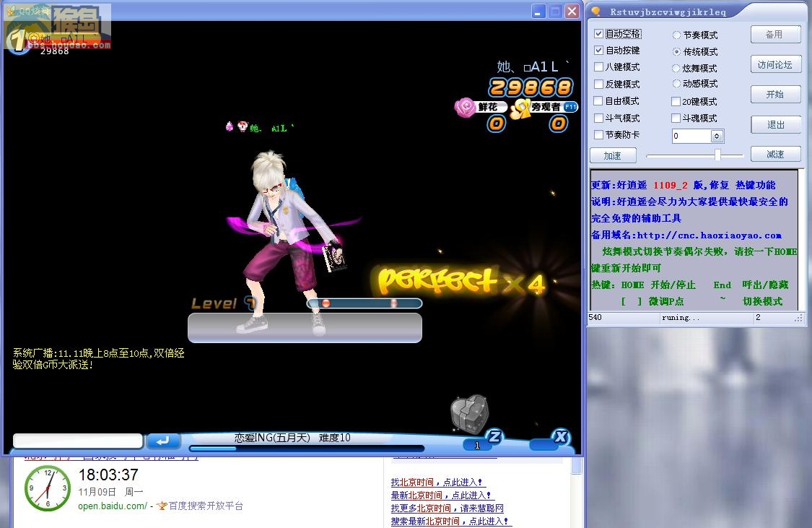The width and height of the screenshot is (812, 528).
Task: Click the pink rose 鲜花 flower icon
Action: (465, 108)
